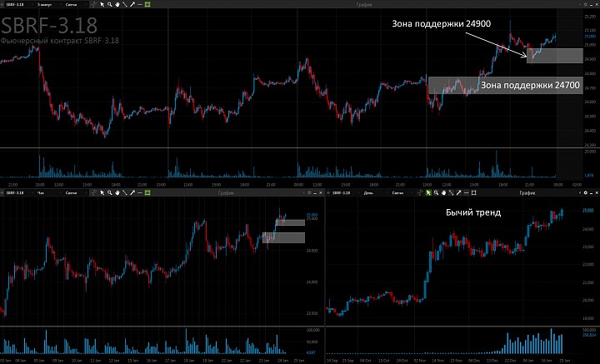Choose hand pan tool in daily chart

(444, 192)
